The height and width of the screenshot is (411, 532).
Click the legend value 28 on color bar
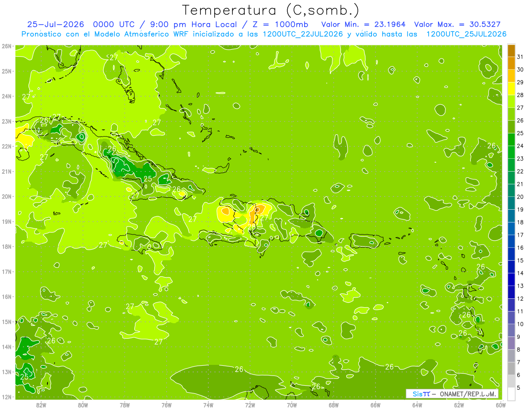520,95
